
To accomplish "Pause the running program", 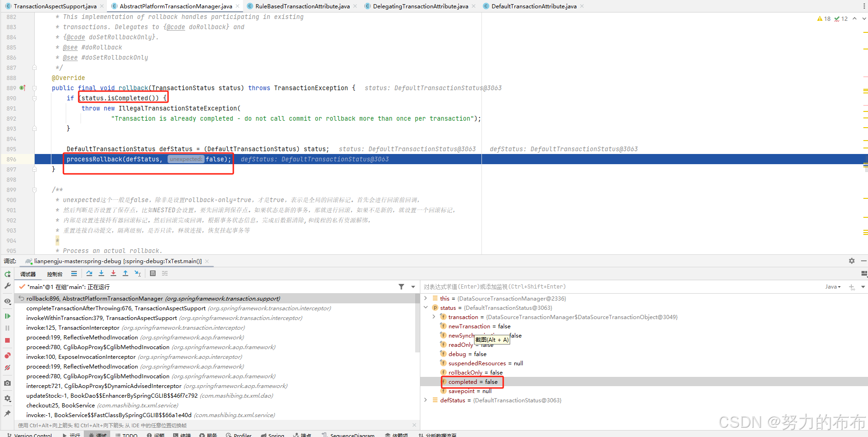I will (7, 328).
